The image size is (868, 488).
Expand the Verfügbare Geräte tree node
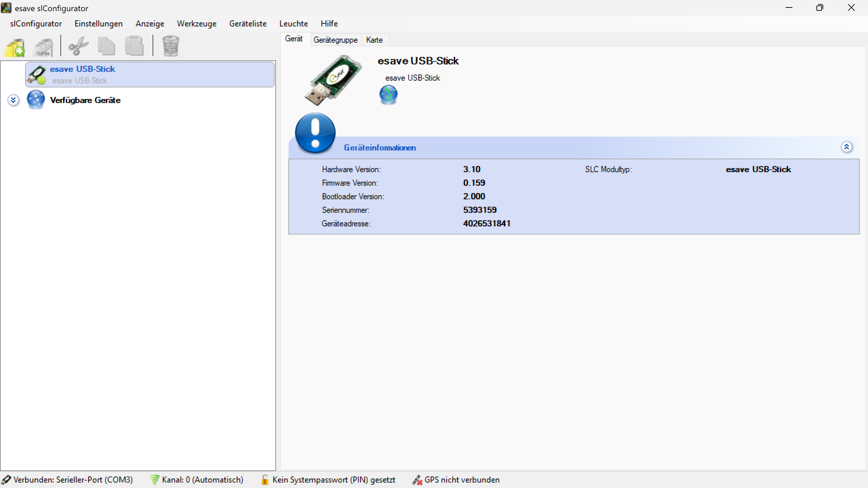tap(13, 100)
